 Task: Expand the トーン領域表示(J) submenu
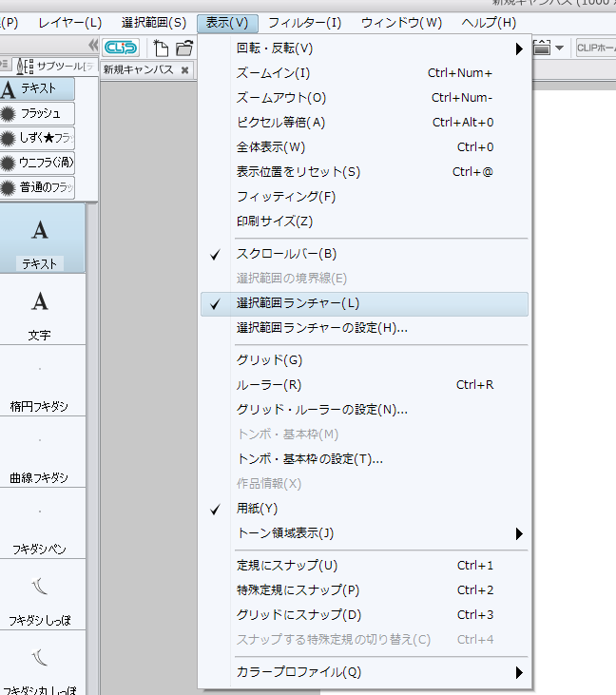pyautogui.click(x=364, y=533)
